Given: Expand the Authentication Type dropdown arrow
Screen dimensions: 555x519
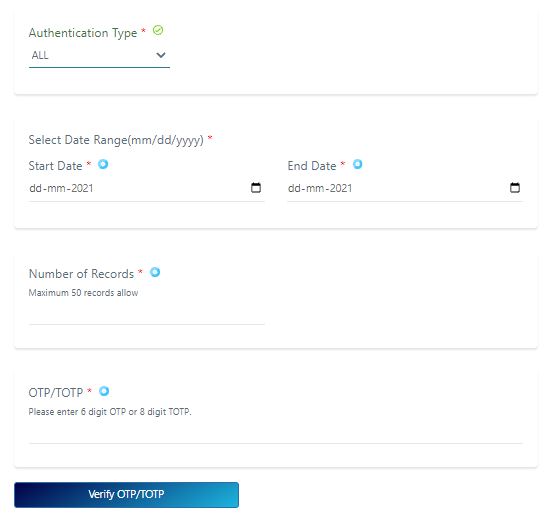Looking at the screenshot, I should [x=161, y=55].
